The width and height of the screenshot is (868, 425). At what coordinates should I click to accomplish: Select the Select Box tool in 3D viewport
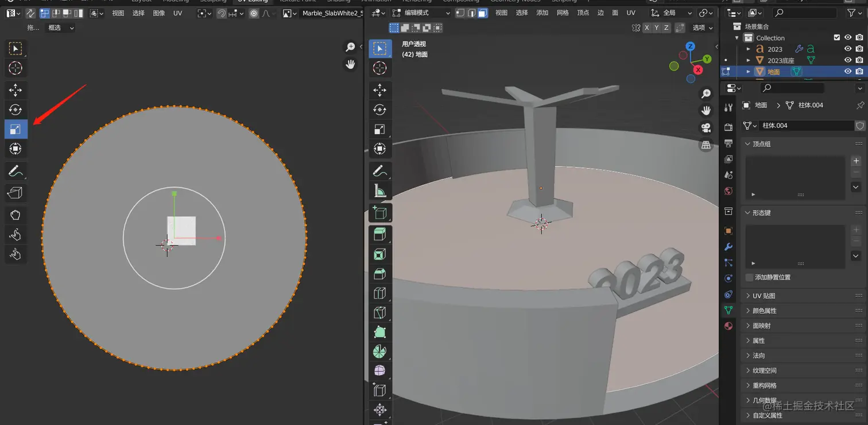tap(379, 49)
